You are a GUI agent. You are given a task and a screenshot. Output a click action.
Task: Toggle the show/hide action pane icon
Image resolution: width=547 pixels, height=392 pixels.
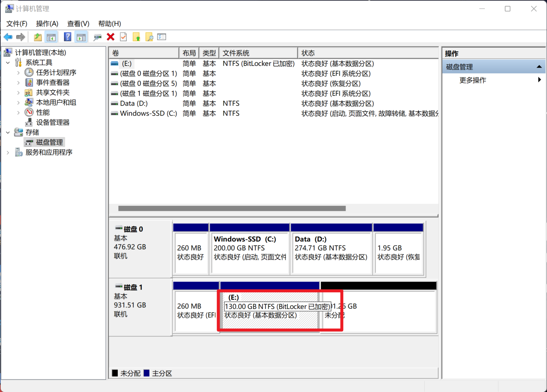click(x=81, y=37)
